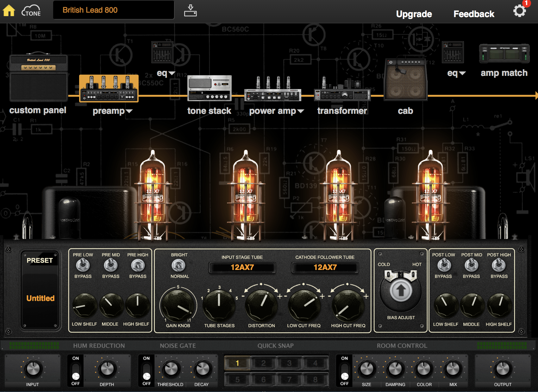Expand the power amp dropdown arrow
The width and height of the screenshot is (538, 392).
point(301,111)
